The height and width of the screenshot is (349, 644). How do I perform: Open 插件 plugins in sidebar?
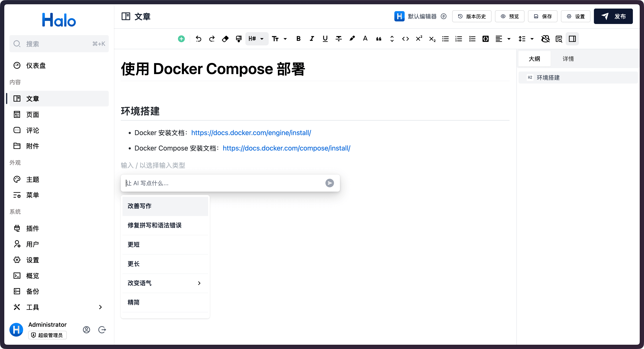[59, 228]
